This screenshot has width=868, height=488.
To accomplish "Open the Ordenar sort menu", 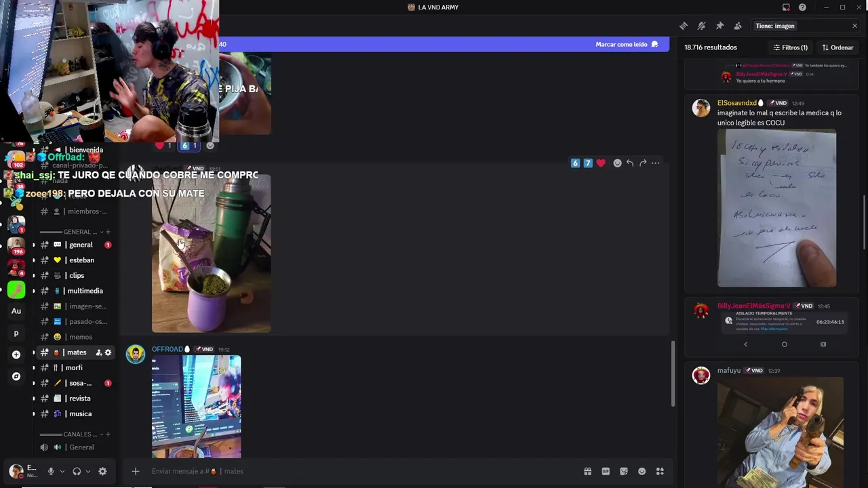I will [837, 47].
